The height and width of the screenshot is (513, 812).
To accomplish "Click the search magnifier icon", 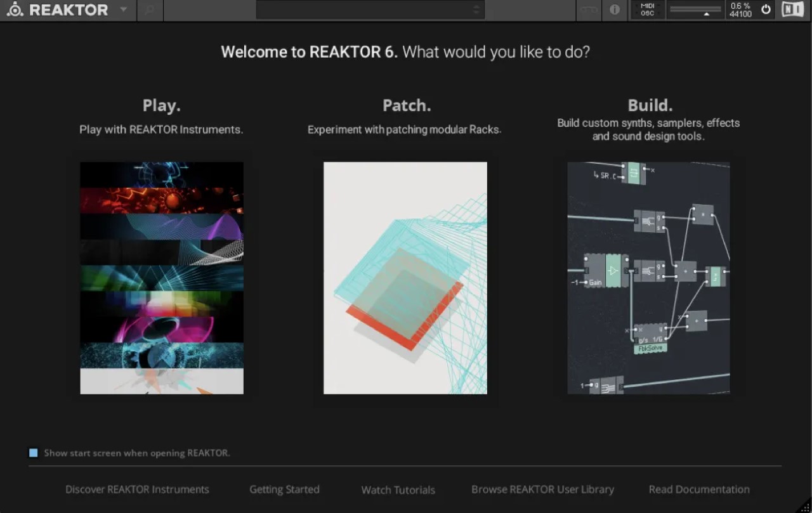I will click(150, 10).
